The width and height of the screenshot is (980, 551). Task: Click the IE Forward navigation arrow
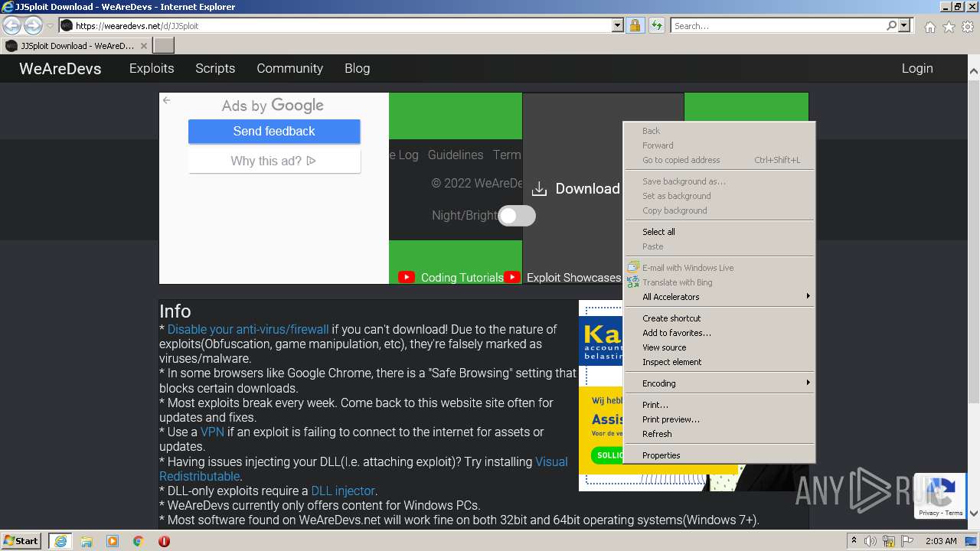click(x=33, y=25)
